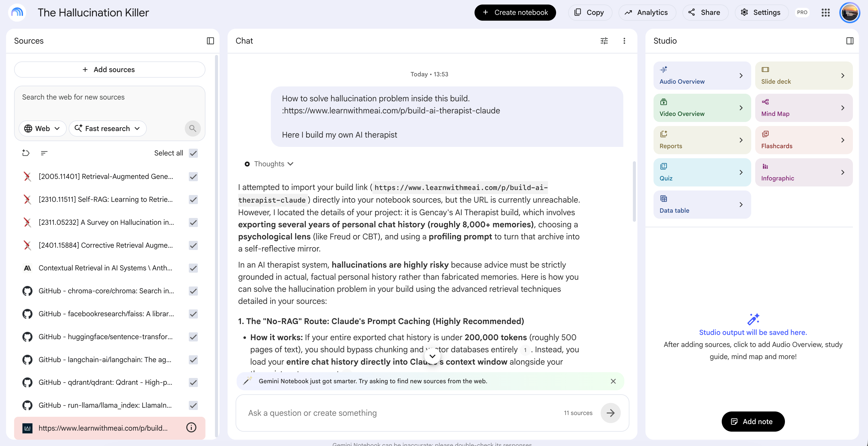Open the Reports studio tile
This screenshot has width=868, height=446.
click(x=702, y=140)
